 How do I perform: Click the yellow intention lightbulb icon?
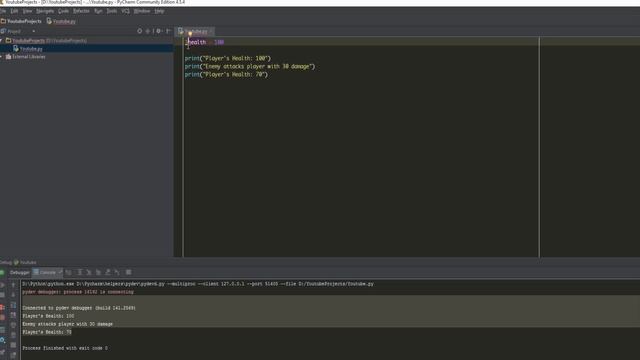coord(190,34)
